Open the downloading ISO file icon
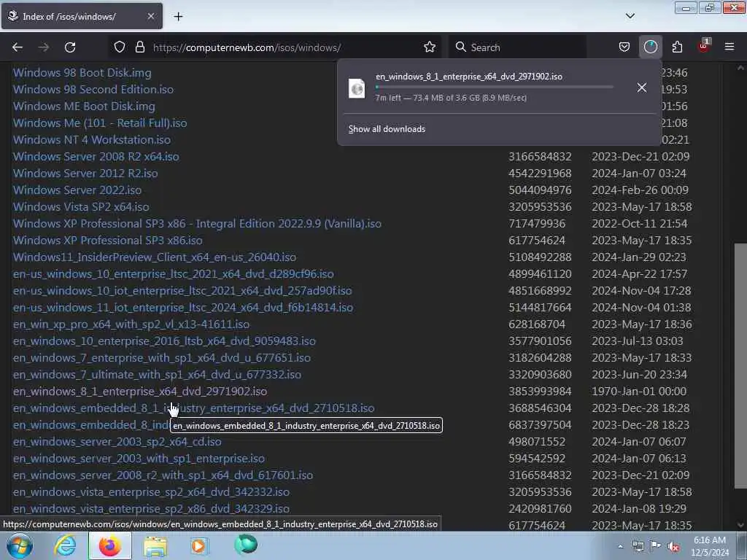 pyautogui.click(x=357, y=88)
